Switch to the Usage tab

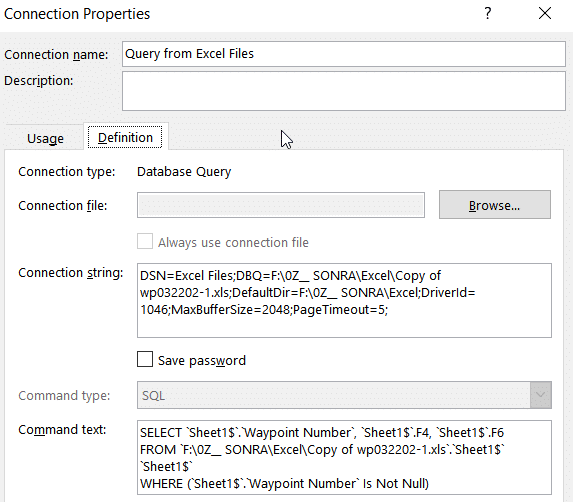[x=45, y=138]
